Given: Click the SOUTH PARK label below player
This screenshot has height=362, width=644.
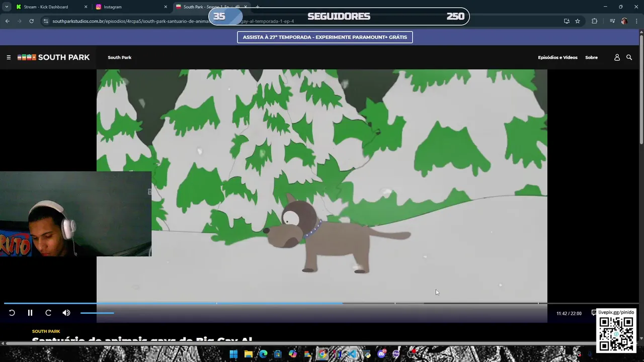Looking at the screenshot, I should tap(46, 331).
